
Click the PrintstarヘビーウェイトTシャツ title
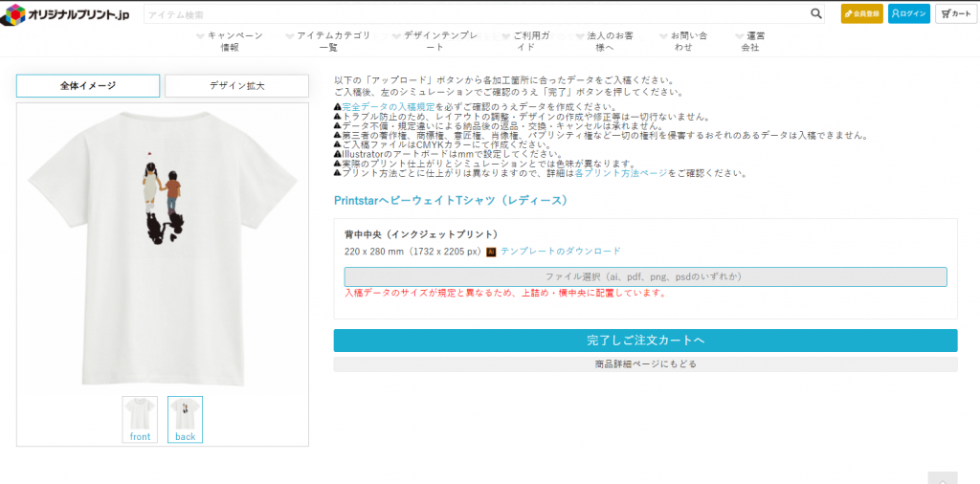click(452, 201)
